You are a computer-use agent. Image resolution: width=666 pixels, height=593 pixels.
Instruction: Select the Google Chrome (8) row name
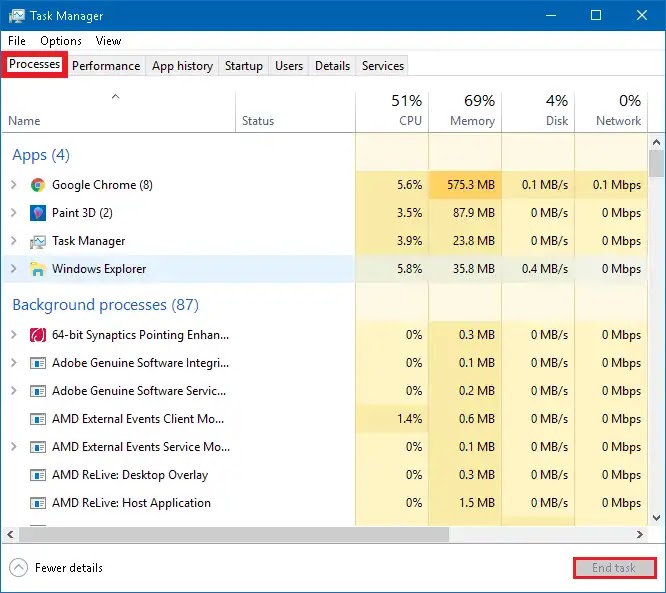(x=102, y=185)
